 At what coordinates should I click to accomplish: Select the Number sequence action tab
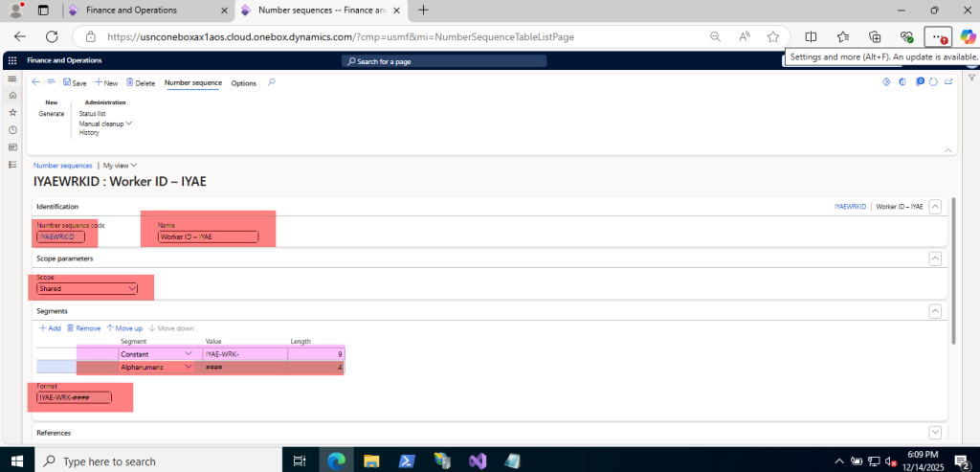click(x=193, y=83)
